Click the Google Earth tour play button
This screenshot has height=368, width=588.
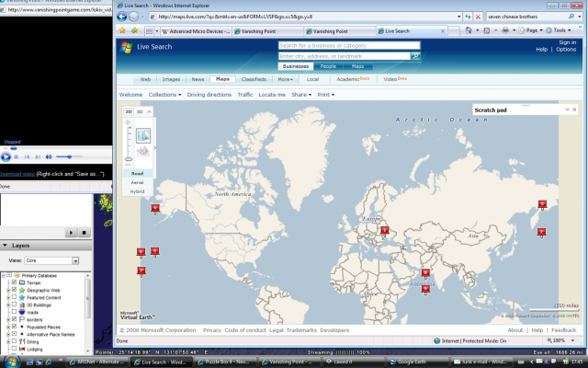pyautogui.click(x=71, y=233)
